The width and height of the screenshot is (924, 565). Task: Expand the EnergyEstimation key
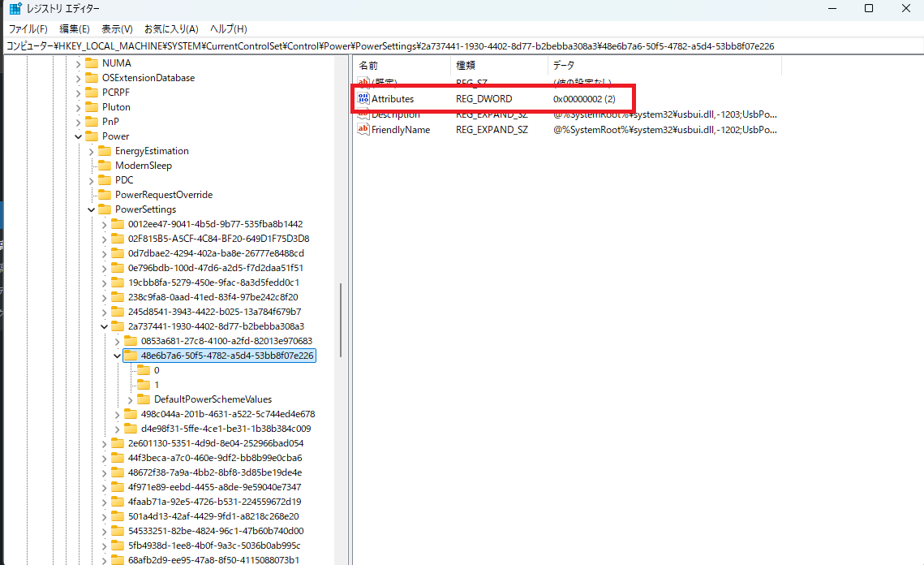tap(91, 151)
